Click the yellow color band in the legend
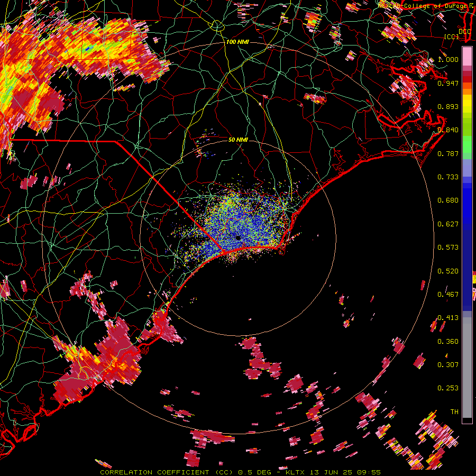Screen dimensions: 476x476 [x=467, y=104]
